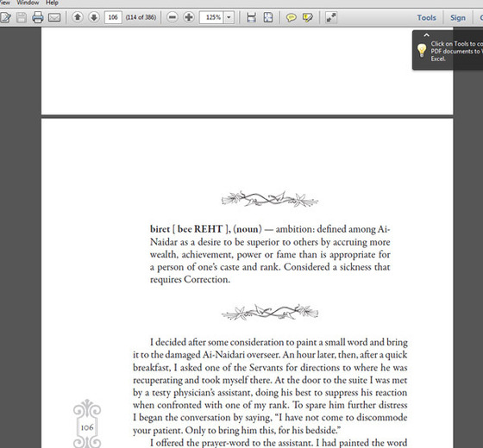Open the Help menu

click(52, 3)
